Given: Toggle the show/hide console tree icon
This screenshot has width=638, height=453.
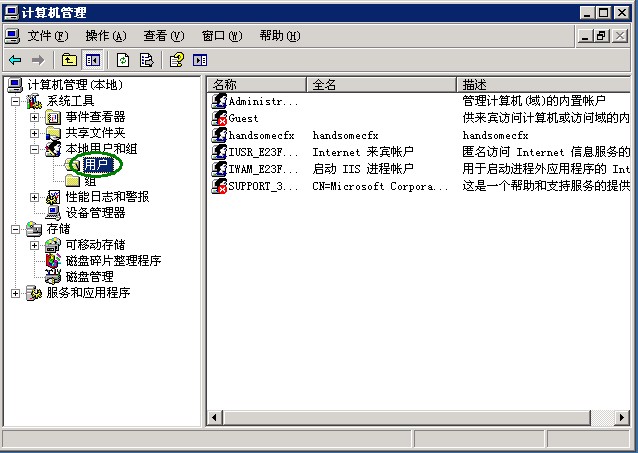Looking at the screenshot, I should point(92,60).
